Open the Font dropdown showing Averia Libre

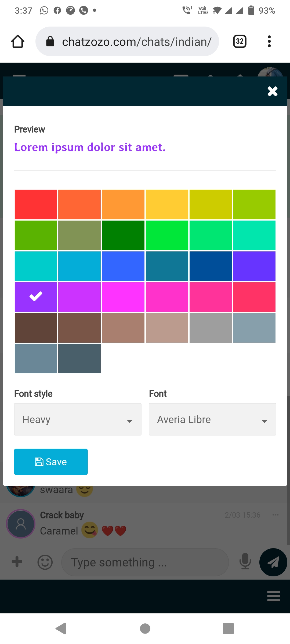[x=212, y=419]
